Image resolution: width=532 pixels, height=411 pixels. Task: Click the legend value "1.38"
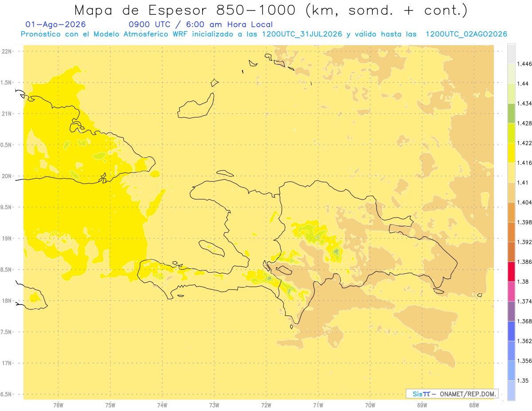523,282
